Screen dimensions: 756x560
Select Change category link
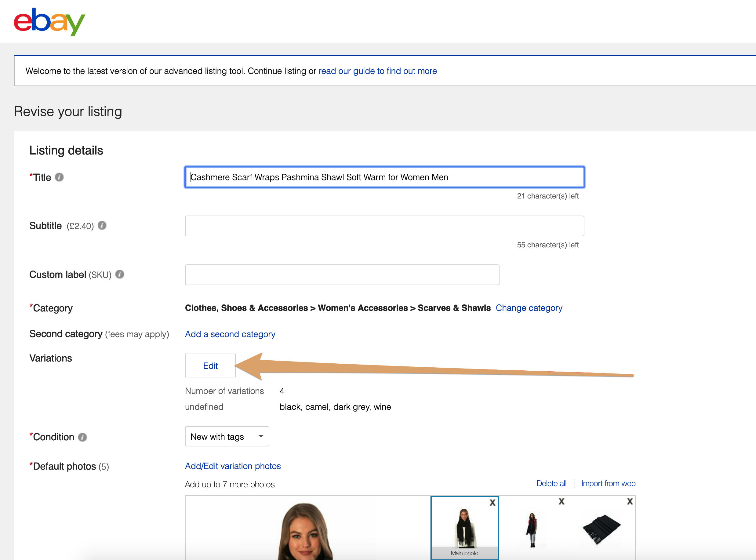[x=529, y=308]
